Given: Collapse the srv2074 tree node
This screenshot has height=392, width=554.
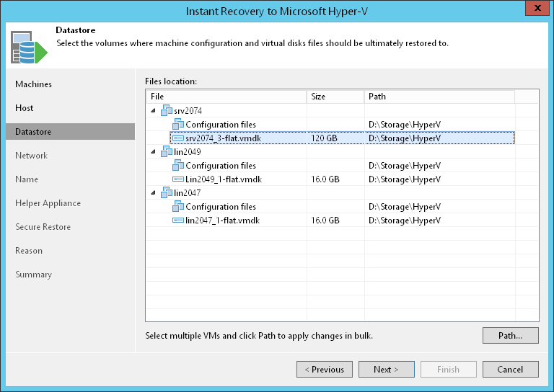Looking at the screenshot, I should tap(153, 111).
